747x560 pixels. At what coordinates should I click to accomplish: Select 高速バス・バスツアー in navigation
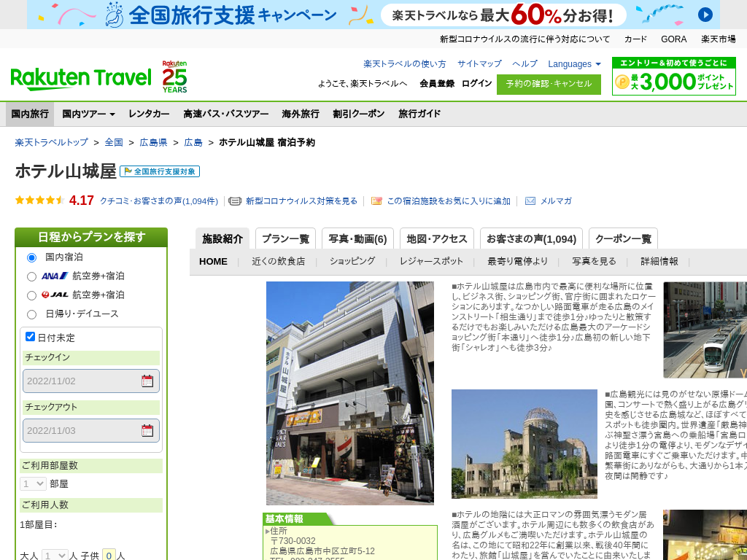click(226, 114)
